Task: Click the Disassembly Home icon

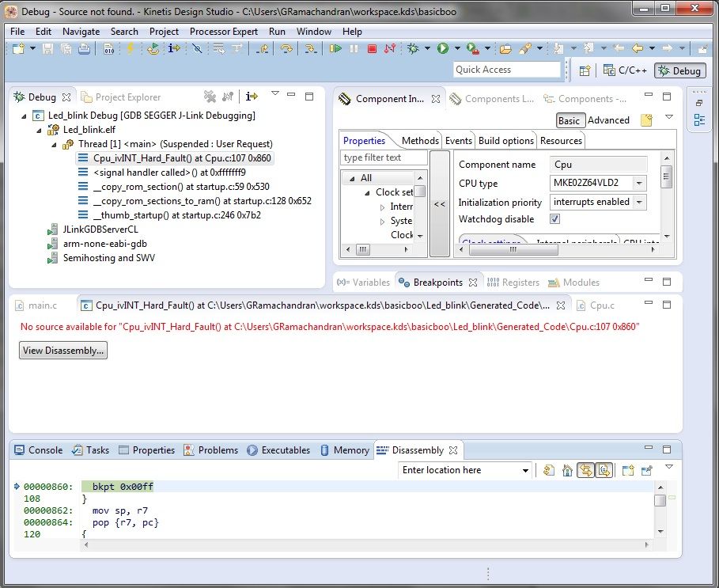Action: [567, 470]
